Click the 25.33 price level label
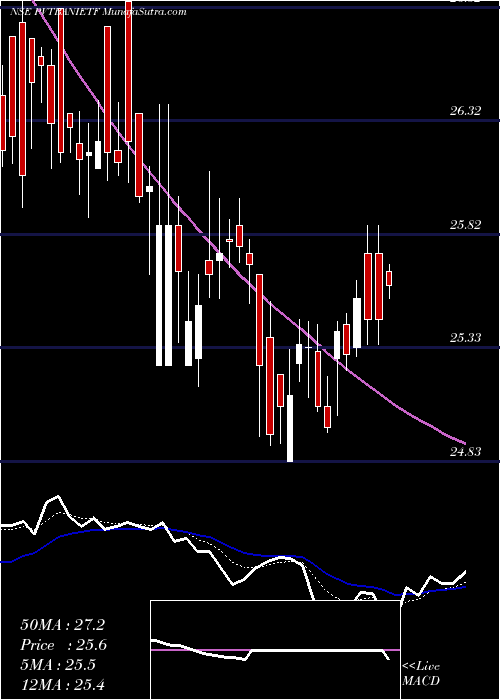This screenshot has height=700, width=500. click(465, 338)
